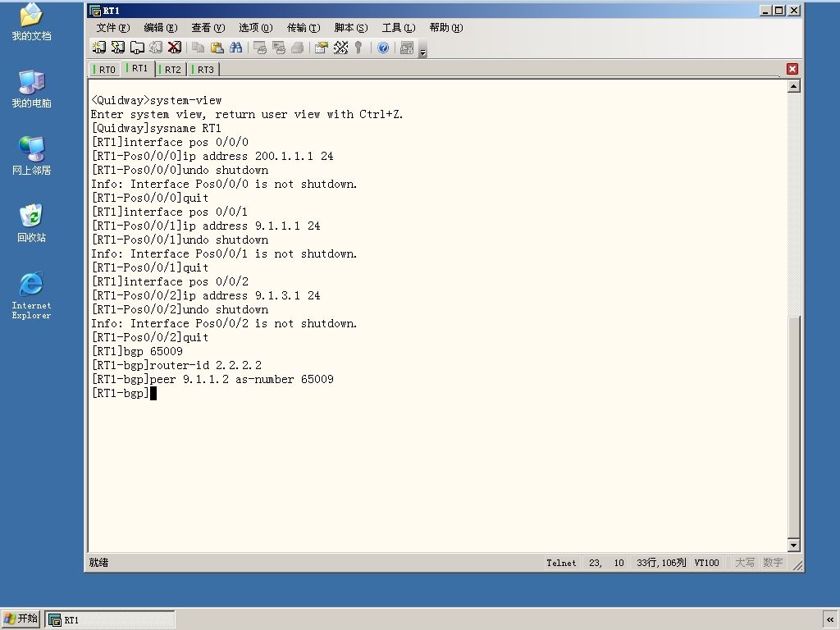The height and width of the screenshot is (630, 840).
Task: Click the terminal cursor after [RT1-bgp]
Action: (153, 393)
